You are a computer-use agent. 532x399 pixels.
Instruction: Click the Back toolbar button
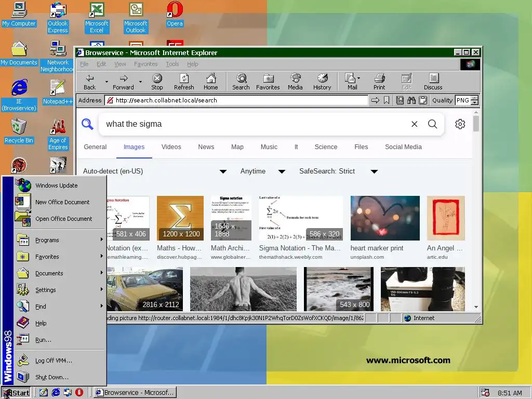point(89,82)
